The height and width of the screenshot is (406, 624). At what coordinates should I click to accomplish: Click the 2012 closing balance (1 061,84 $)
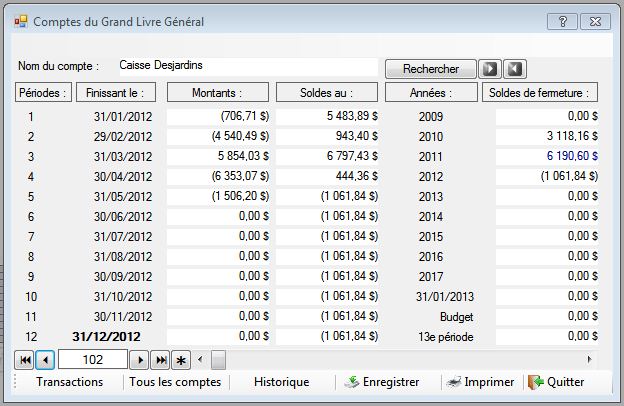pyautogui.click(x=547, y=176)
